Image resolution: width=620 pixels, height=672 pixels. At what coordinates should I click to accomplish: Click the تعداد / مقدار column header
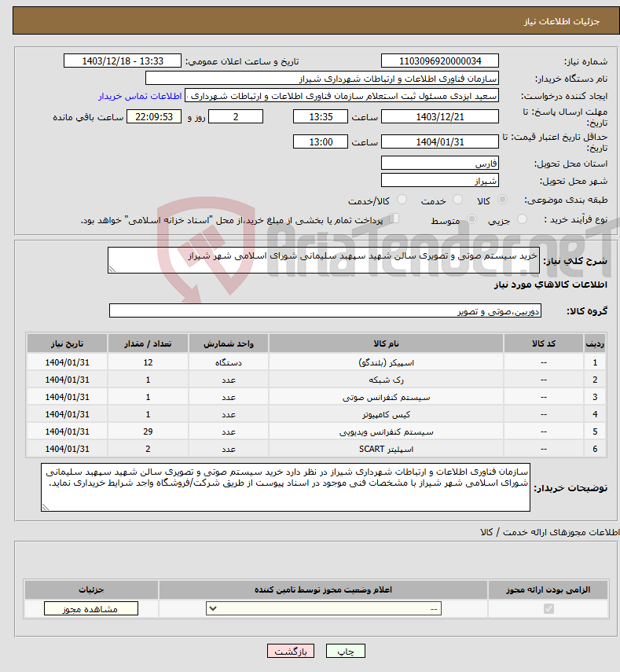pyautogui.click(x=148, y=343)
